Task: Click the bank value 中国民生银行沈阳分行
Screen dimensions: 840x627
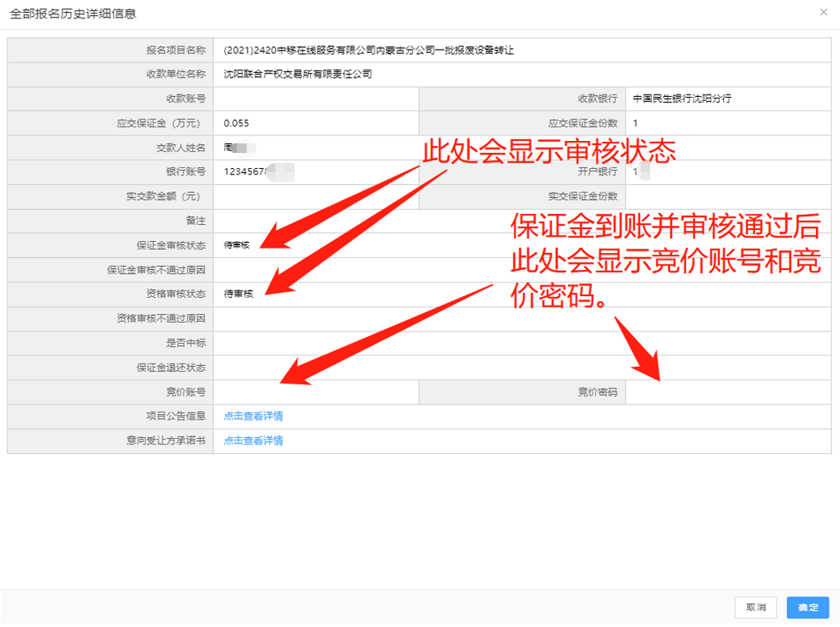Action: click(x=681, y=99)
